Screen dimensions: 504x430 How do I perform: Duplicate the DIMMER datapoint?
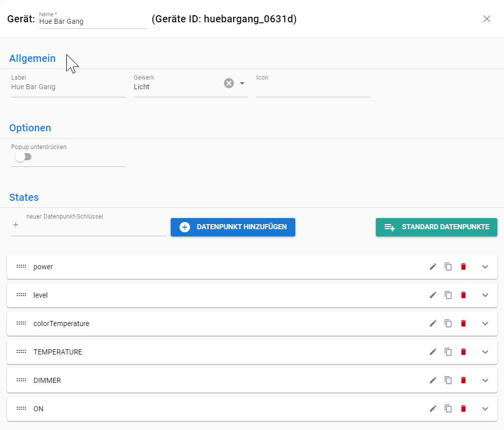(x=448, y=380)
